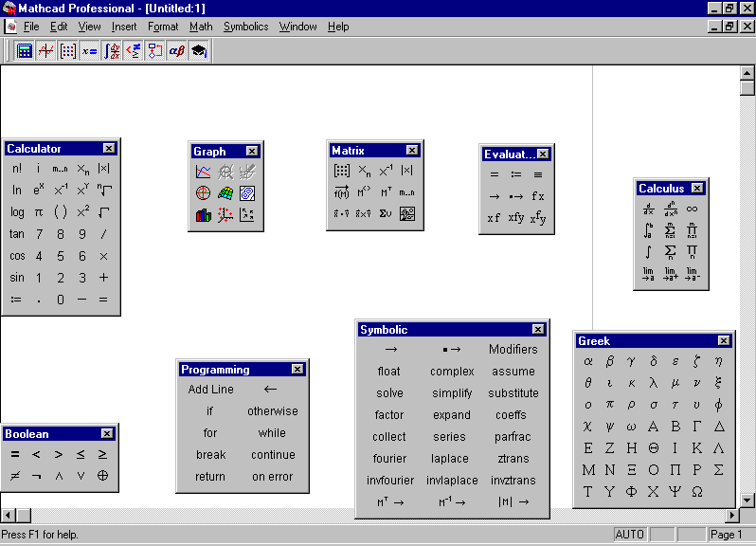
Task: Click the tan function in the Calculator palette
Action: 17,234
